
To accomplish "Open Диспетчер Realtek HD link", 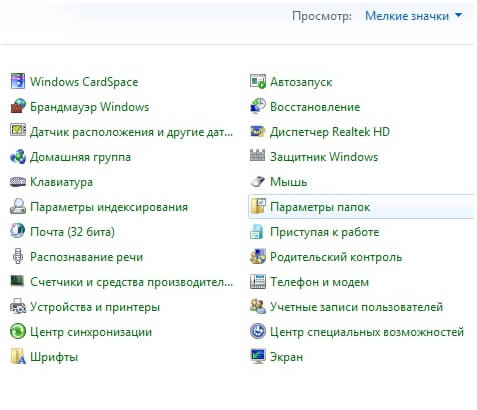I will tap(330, 132).
